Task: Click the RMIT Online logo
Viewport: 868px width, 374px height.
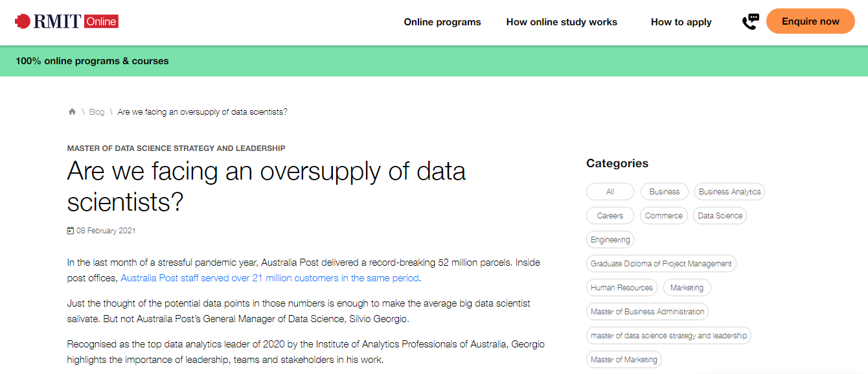Action: pos(66,21)
